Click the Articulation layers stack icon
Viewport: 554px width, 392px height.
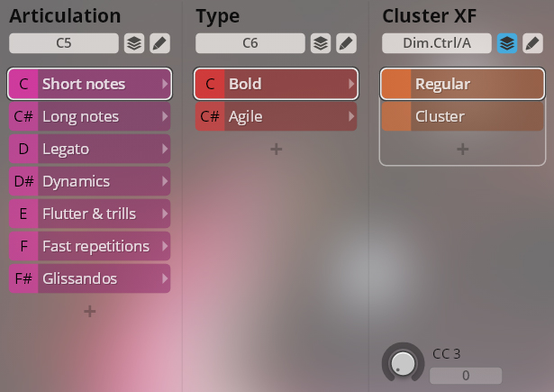tap(133, 43)
